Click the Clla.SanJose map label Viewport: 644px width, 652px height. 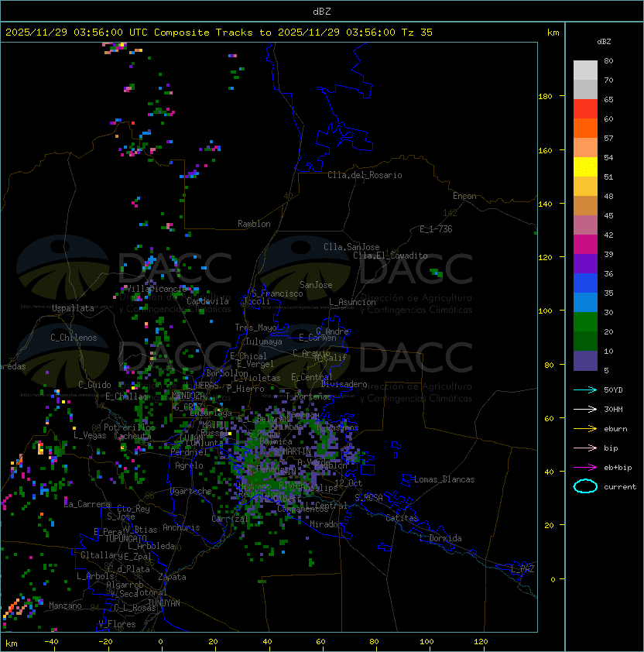coord(351,247)
